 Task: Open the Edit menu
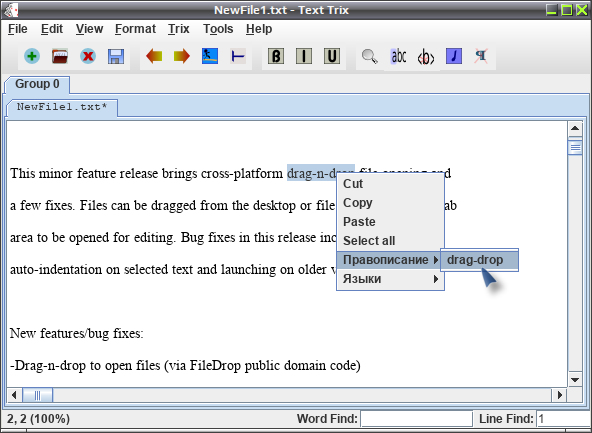tap(52, 29)
